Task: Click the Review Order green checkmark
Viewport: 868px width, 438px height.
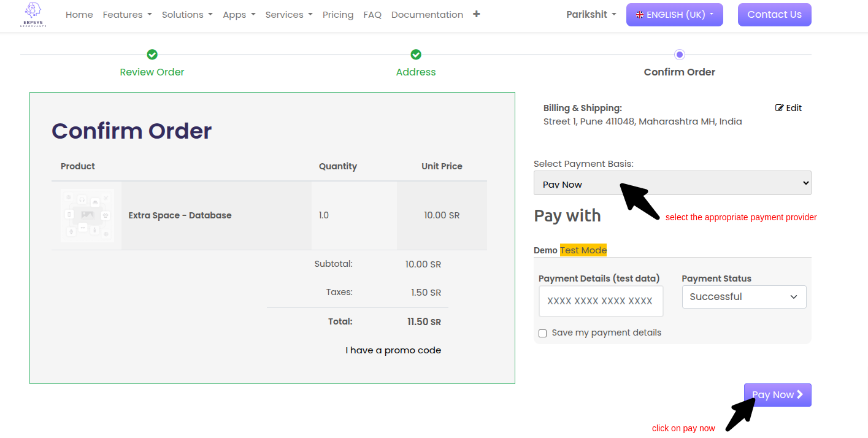Action: [x=152, y=55]
